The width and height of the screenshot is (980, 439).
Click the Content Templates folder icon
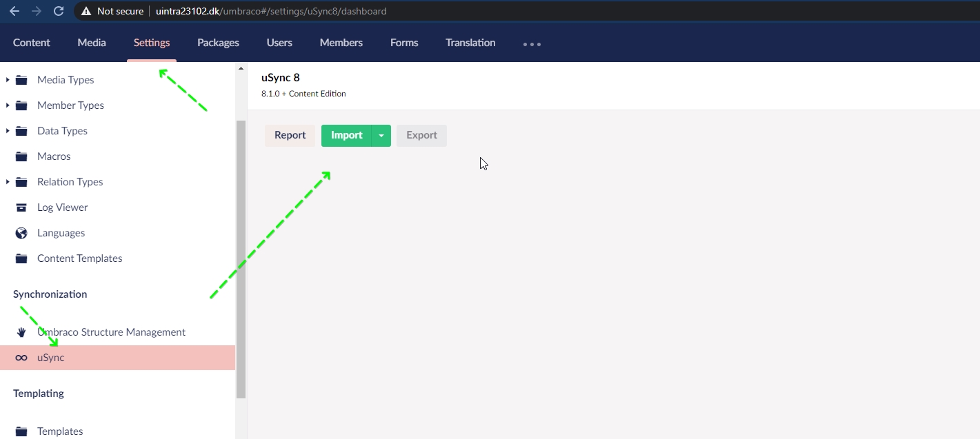(x=21, y=258)
